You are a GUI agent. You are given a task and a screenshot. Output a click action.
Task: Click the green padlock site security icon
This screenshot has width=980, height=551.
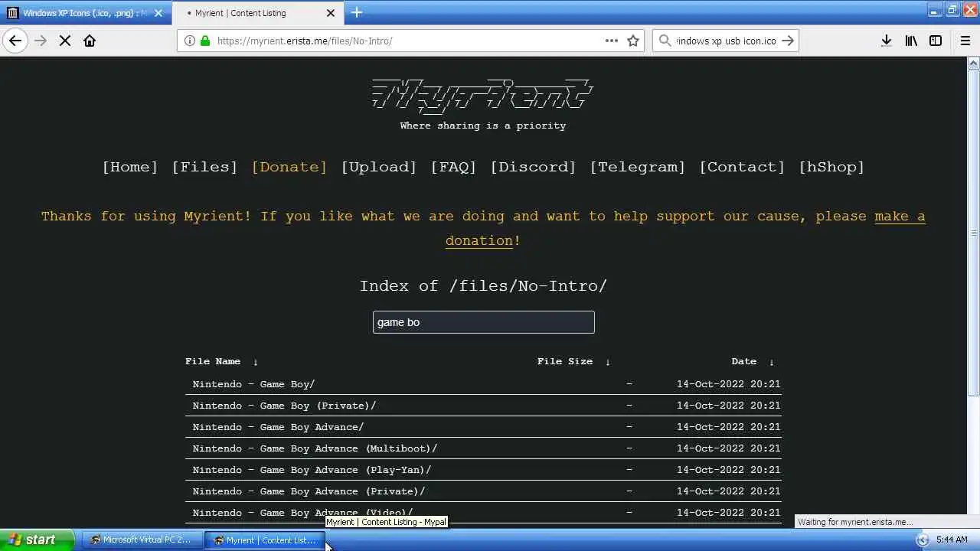click(x=205, y=41)
